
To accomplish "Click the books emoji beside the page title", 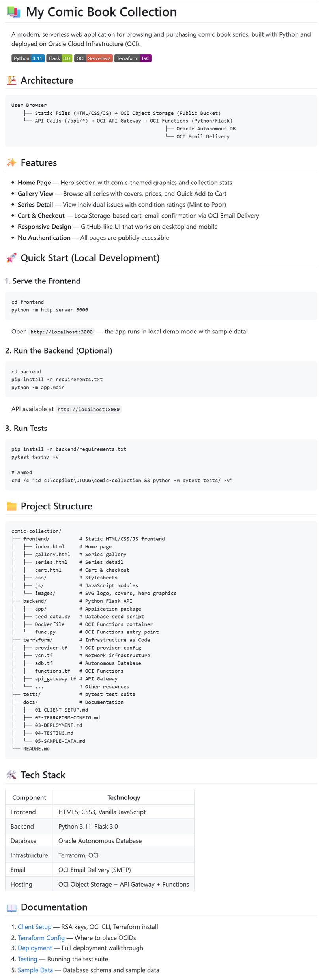I will [x=14, y=12].
